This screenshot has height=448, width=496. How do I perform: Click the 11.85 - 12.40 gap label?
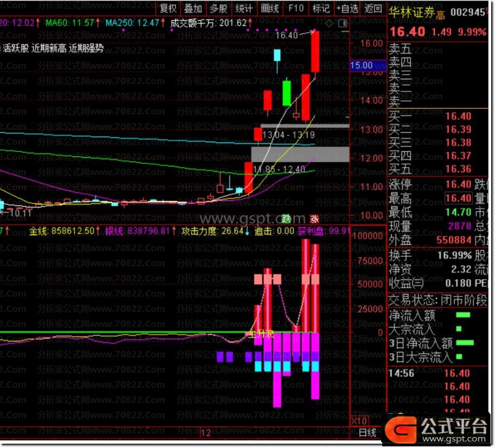click(279, 170)
